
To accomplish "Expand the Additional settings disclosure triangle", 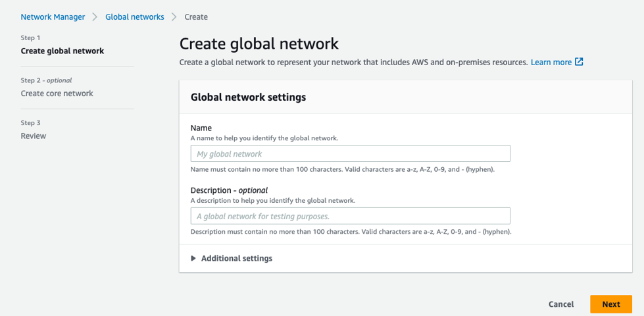I will tap(193, 259).
